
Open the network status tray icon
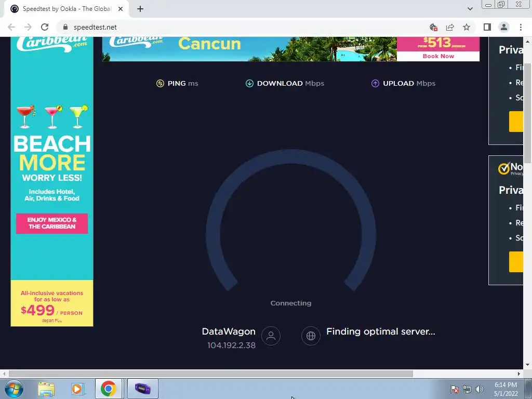tap(467, 389)
